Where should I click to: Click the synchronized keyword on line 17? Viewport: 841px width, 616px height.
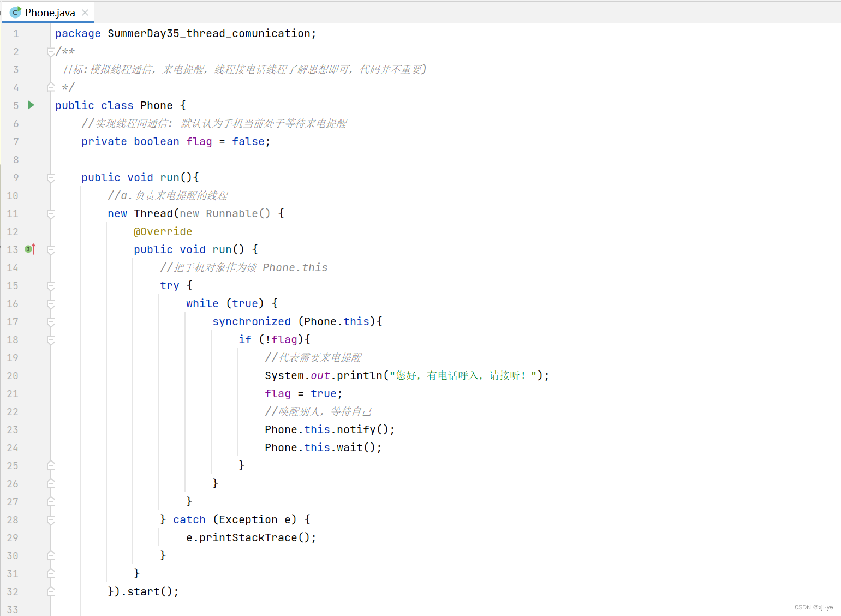(252, 322)
